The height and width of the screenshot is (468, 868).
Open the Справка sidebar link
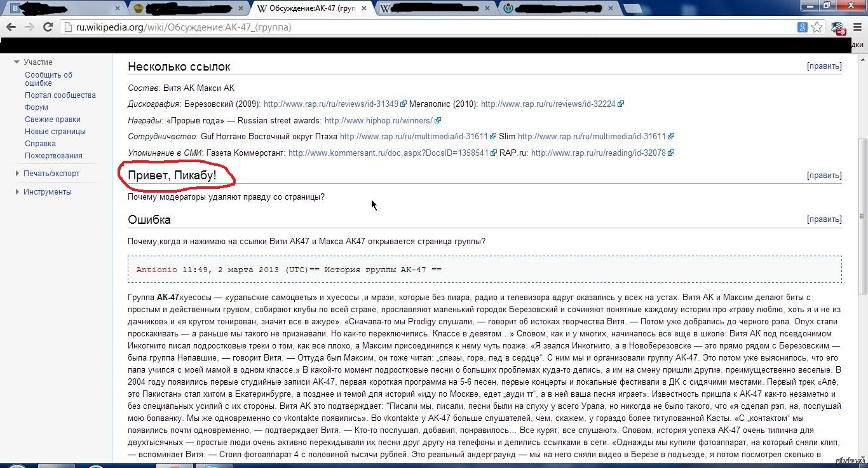coord(40,144)
